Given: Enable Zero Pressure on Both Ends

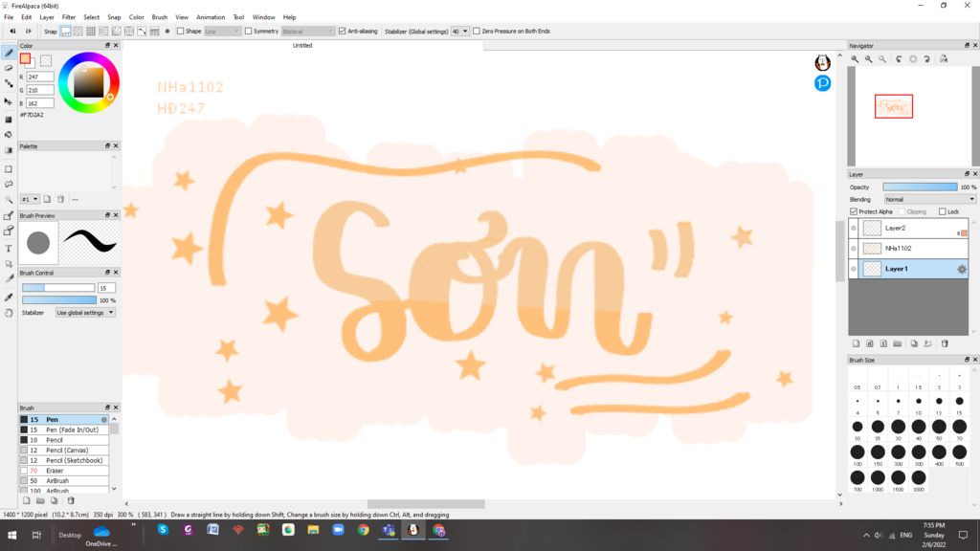Looking at the screenshot, I should coord(477,32).
